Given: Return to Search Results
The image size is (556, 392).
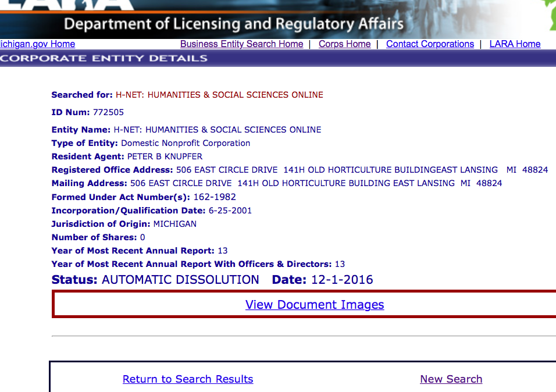Looking at the screenshot, I should point(188,379).
